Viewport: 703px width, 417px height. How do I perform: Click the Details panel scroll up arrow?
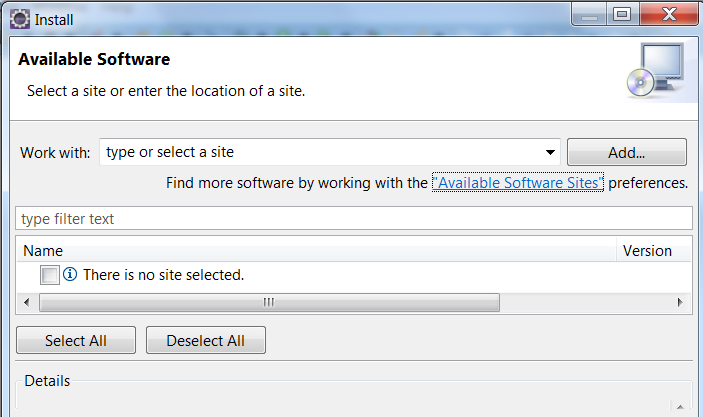(x=680, y=407)
